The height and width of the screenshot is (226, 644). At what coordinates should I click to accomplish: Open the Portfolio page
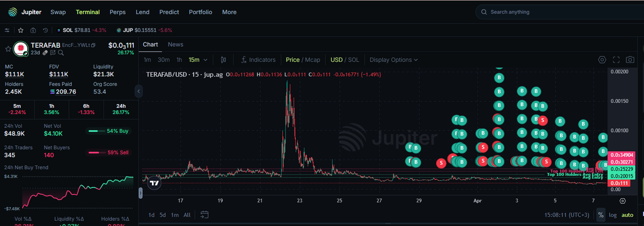(201, 12)
